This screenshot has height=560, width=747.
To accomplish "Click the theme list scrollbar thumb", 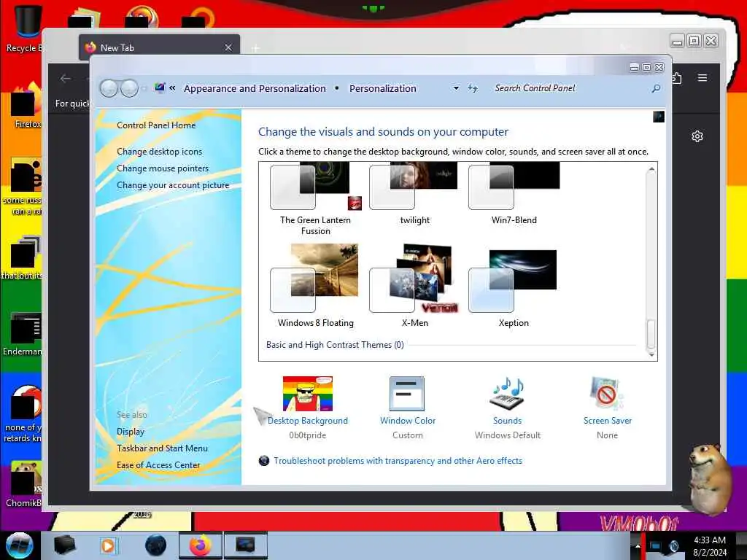I will [651, 333].
